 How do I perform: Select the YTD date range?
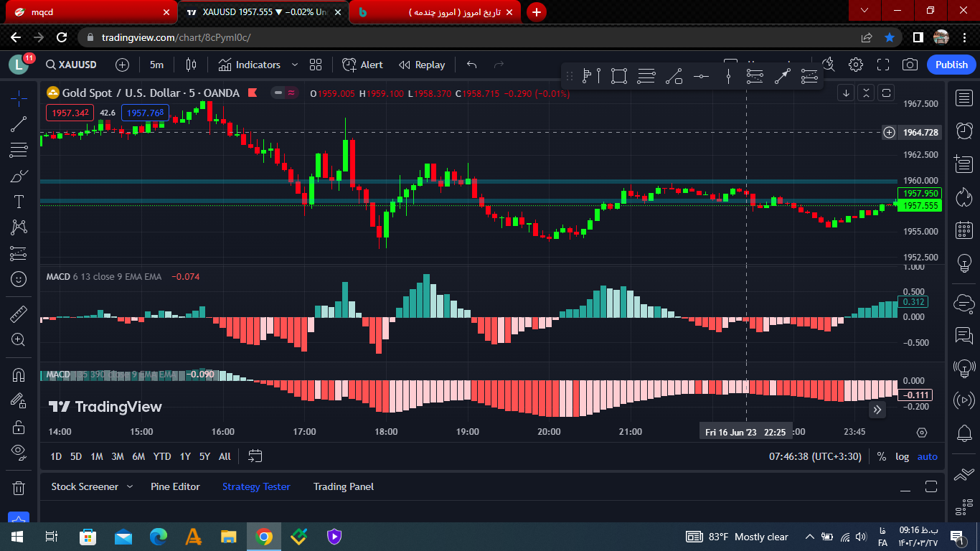162,456
